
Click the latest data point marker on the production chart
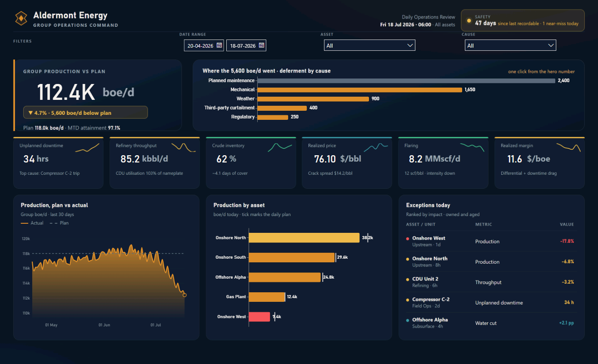click(184, 295)
